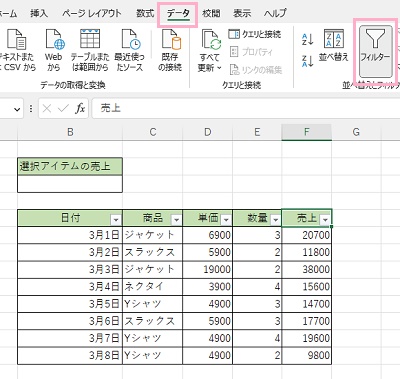Select column G header
400x379 pixels.
click(x=356, y=132)
